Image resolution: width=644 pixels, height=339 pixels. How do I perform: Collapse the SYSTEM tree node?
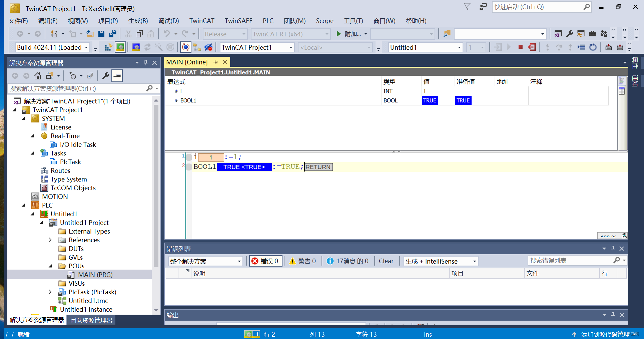point(23,118)
